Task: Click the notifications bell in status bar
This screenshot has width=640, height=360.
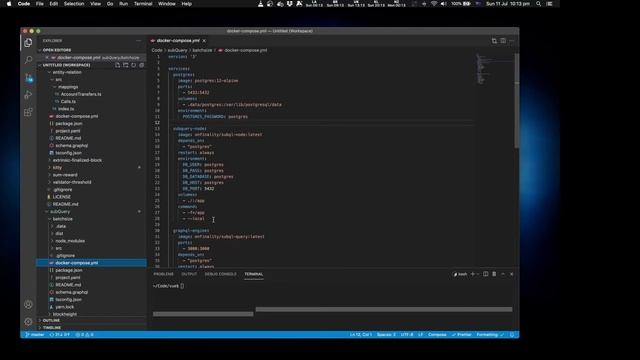Action: tap(512, 335)
